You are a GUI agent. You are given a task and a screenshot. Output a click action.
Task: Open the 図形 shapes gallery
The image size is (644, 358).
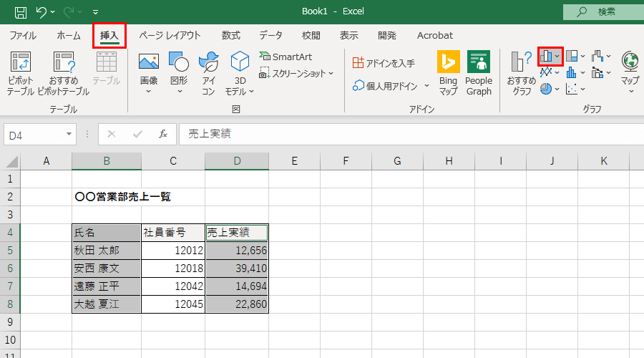pos(179,74)
